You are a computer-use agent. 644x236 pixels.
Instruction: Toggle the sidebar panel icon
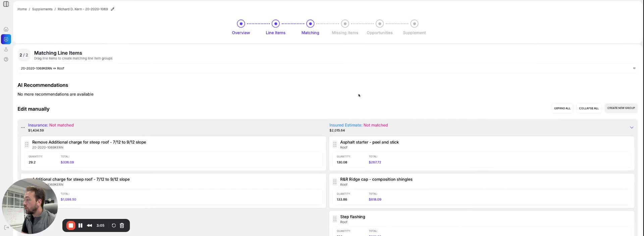(x=6, y=4)
